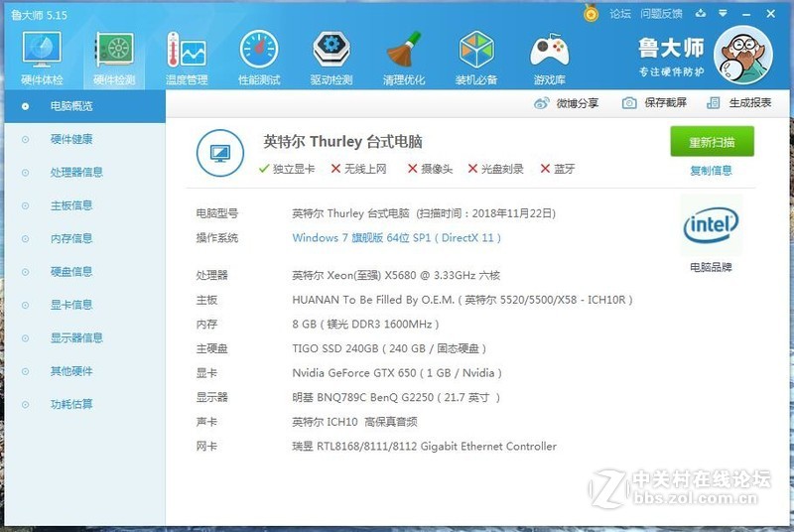
Task: Click the 清理优化 broom cleanup icon
Action: [x=404, y=59]
